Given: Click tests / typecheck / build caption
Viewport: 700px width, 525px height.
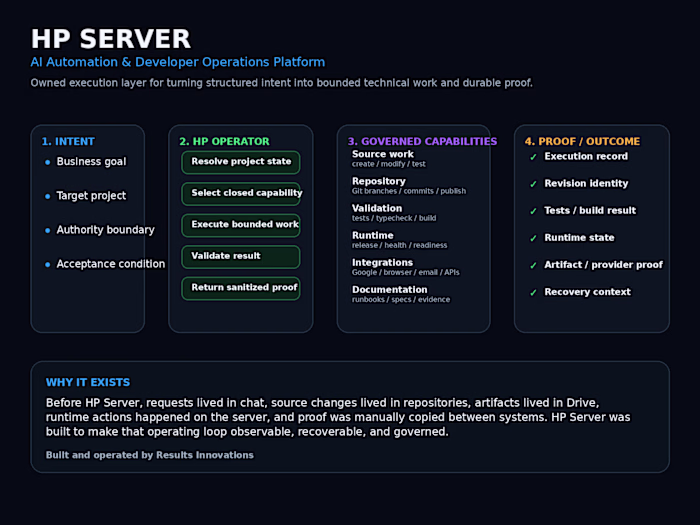Looking at the screenshot, I should [394, 218].
